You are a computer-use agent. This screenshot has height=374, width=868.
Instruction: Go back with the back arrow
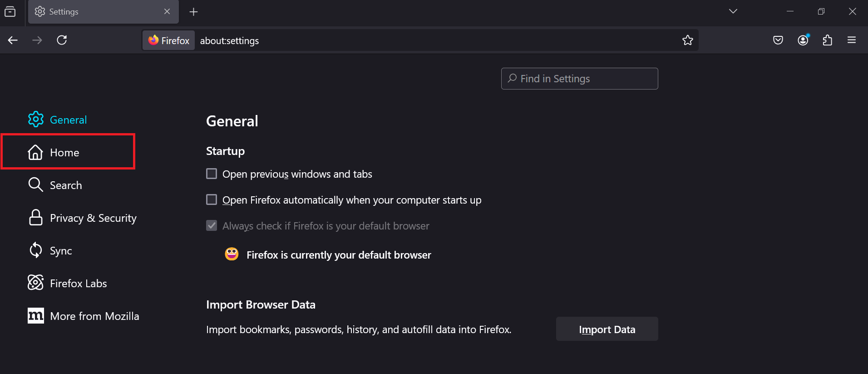pyautogui.click(x=13, y=40)
